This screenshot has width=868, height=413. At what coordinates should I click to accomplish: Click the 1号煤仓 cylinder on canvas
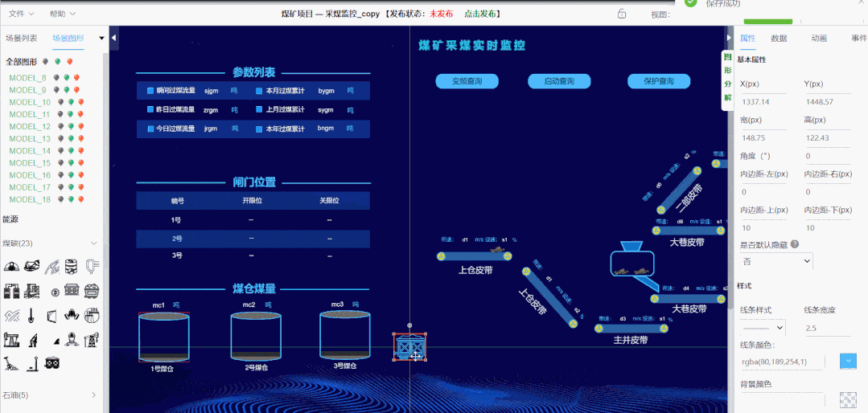(164, 337)
